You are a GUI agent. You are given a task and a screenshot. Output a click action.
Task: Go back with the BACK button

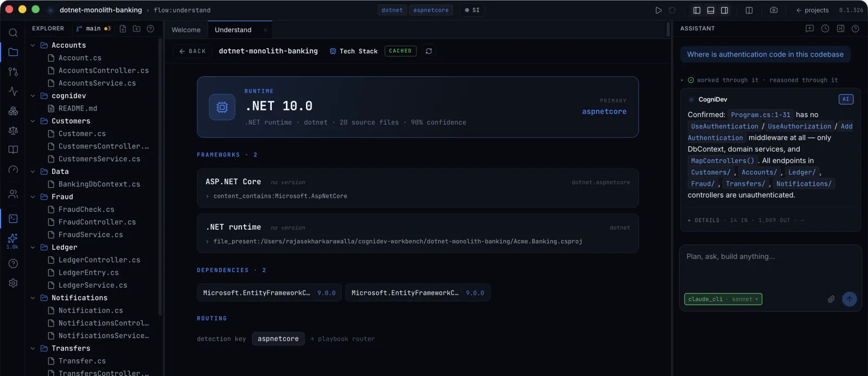(x=193, y=51)
